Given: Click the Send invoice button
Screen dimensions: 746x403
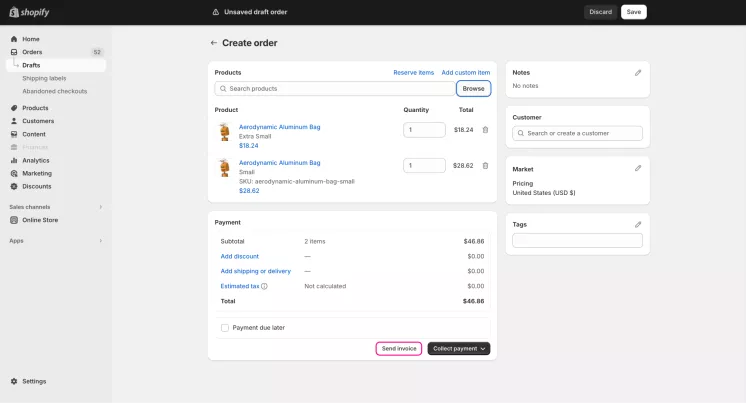Looking at the screenshot, I should [399, 349].
